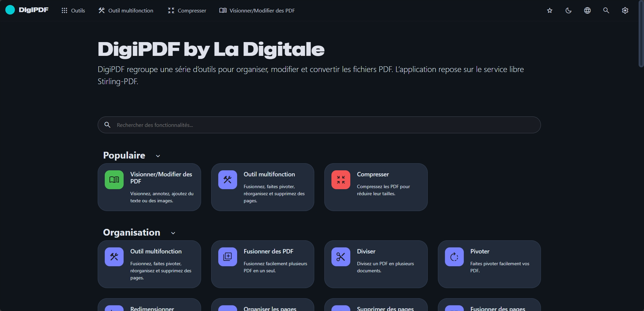Click the Pivoter rotate icon
The width and height of the screenshot is (644, 311).
(x=454, y=257)
